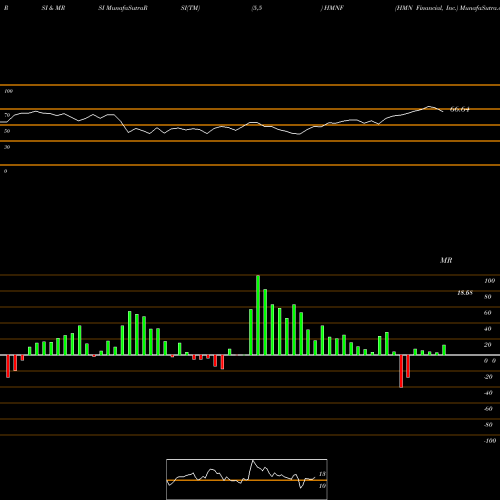Click the SI(TM) header label
500x500 pixels.
point(190,8)
